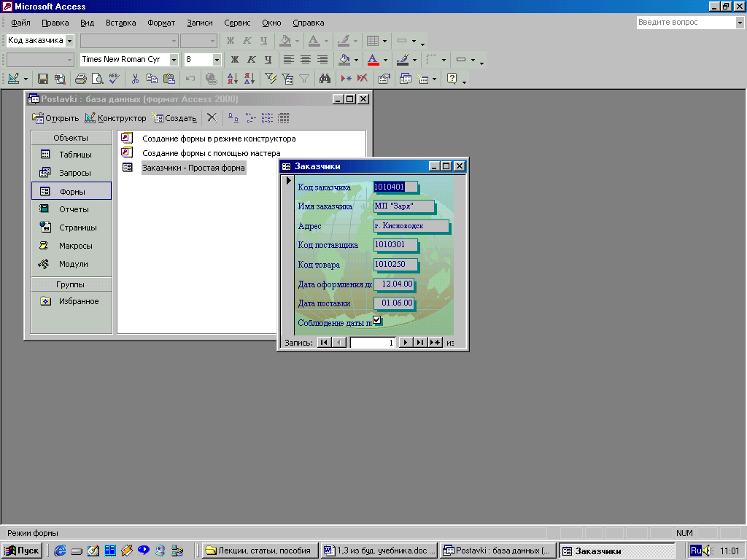Viewport: 747px width, 560px height.
Task: Open the Times New Roman Cyr font dropdown
Action: (x=174, y=60)
